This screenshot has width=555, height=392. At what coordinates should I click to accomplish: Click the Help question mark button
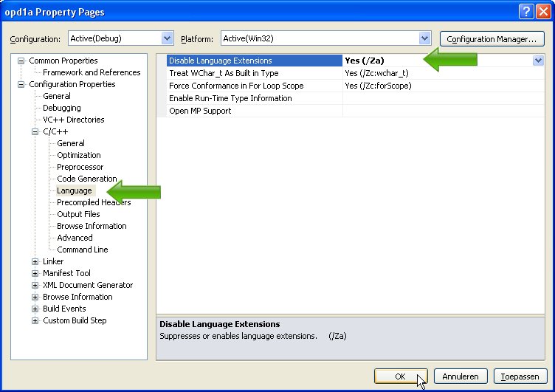[525, 11]
